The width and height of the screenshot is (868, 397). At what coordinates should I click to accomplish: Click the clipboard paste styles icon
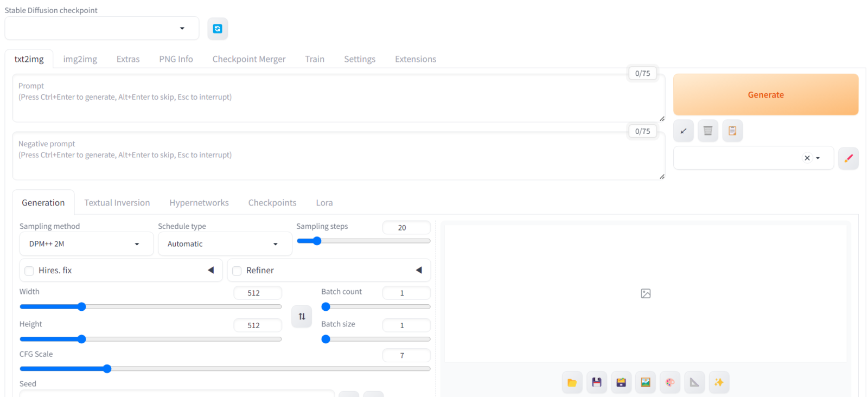[732, 131]
